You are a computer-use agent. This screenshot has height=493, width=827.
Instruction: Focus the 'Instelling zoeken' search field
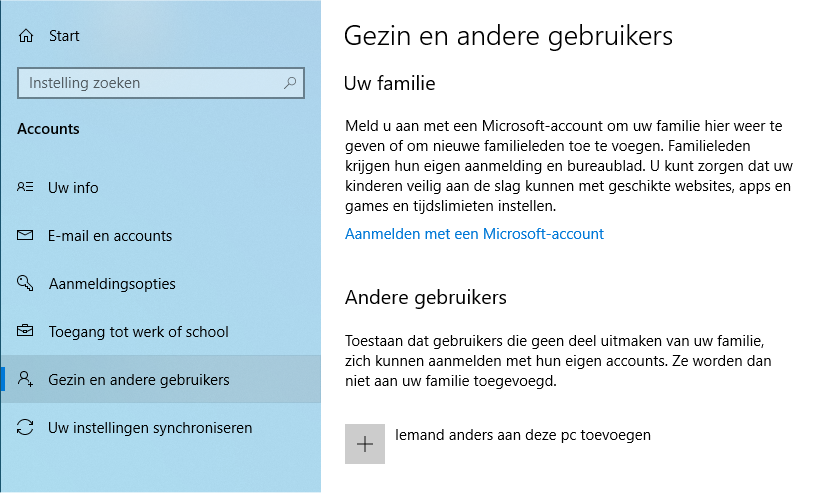coord(160,83)
